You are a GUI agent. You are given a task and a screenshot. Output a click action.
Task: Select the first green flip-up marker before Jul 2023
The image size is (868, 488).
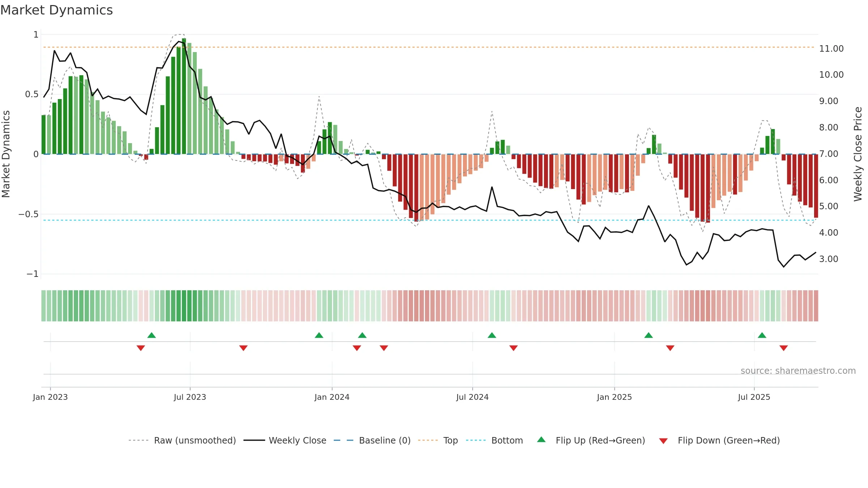click(152, 335)
